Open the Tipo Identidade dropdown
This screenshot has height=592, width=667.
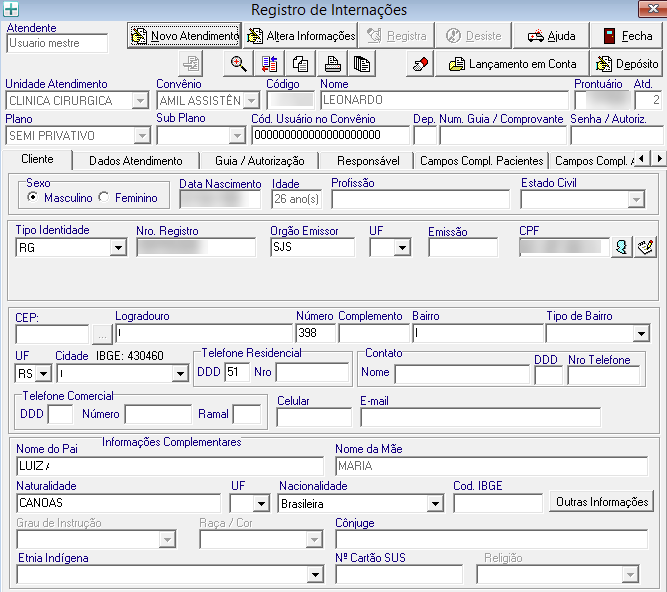point(118,248)
